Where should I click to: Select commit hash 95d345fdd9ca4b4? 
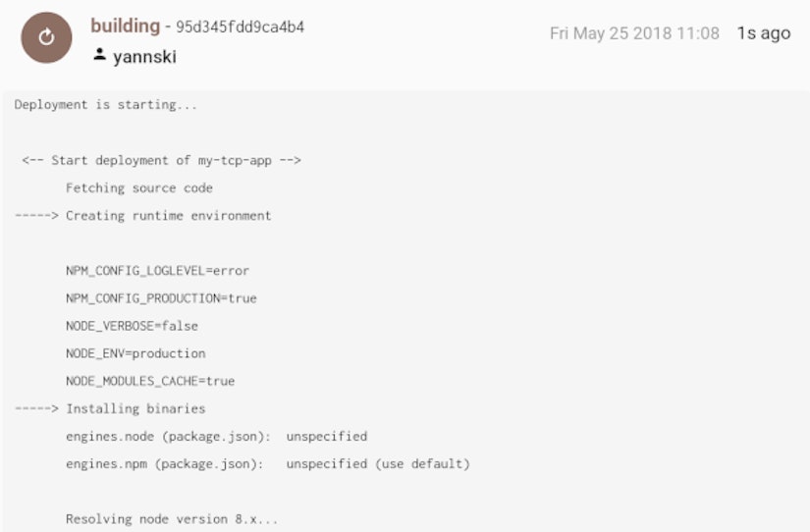[x=241, y=27]
